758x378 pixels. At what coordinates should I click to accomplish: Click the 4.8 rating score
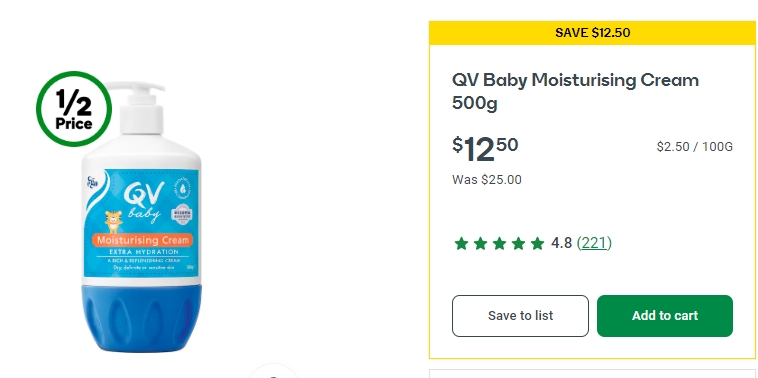coord(561,243)
